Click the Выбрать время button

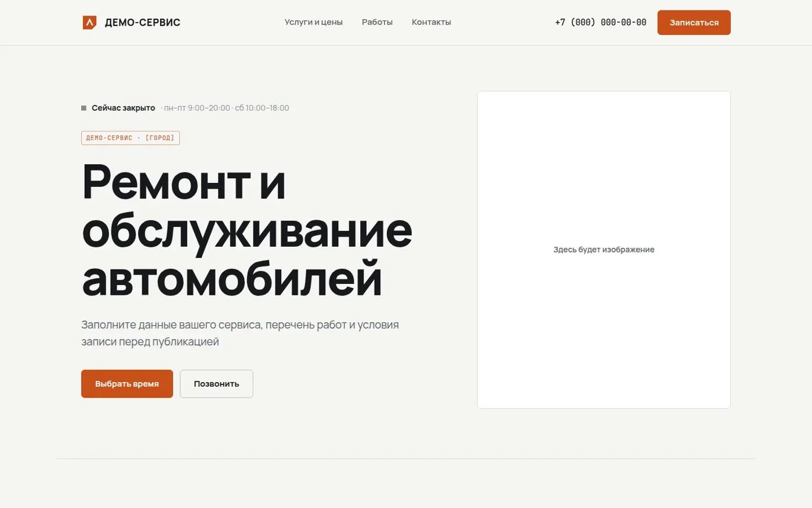tap(127, 384)
